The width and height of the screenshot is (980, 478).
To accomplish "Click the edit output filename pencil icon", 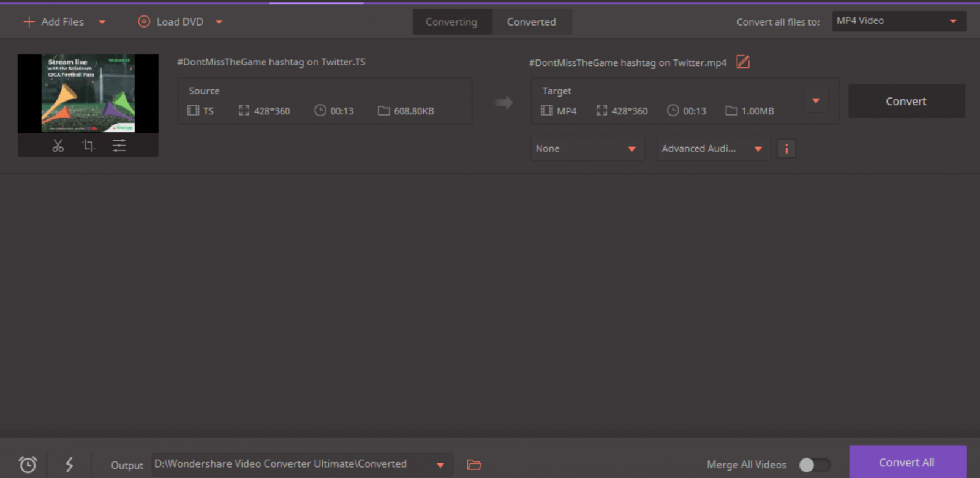I will pyautogui.click(x=743, y=62).
